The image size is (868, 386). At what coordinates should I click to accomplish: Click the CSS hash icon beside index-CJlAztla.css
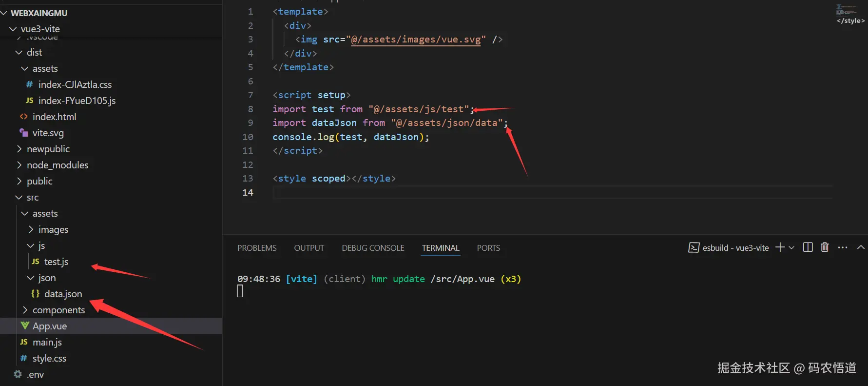coord(29,84)
